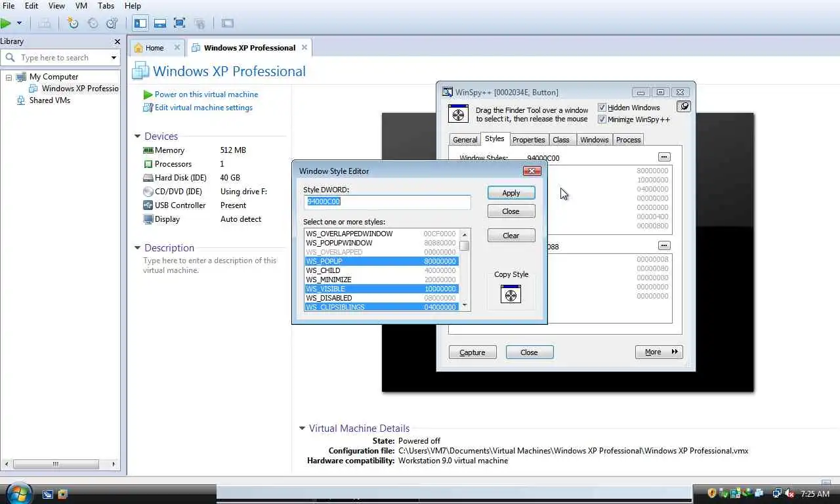Click the Take Snapshot toolbar icon
Image resolution: width=840 pixels, height=504 pixels.
coord(73,23)
